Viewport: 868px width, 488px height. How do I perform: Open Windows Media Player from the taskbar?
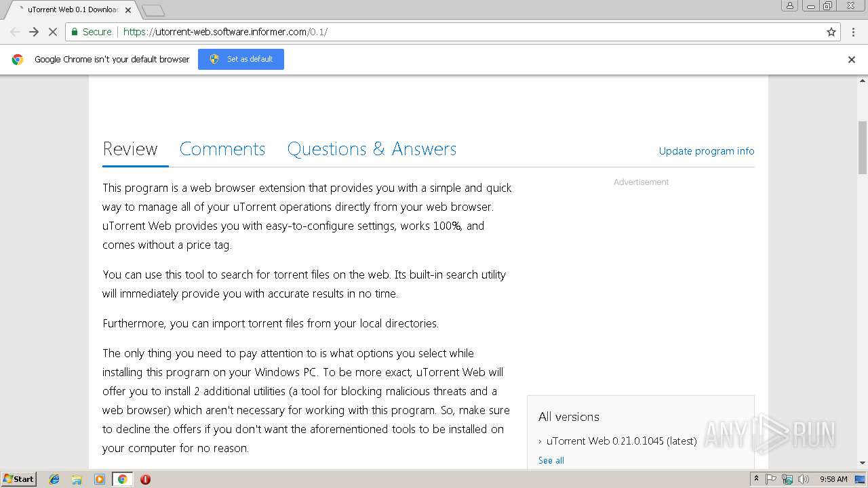pos(100,479)
